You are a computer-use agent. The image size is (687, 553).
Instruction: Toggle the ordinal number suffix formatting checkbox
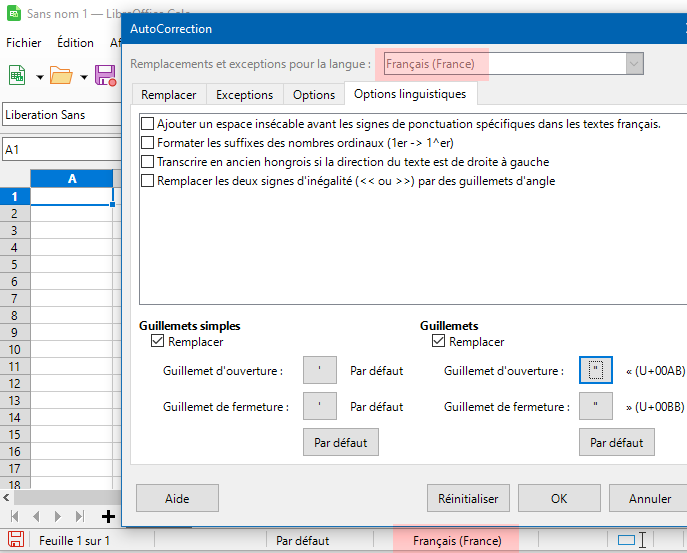pyautogui.click(x=148, y=143)
